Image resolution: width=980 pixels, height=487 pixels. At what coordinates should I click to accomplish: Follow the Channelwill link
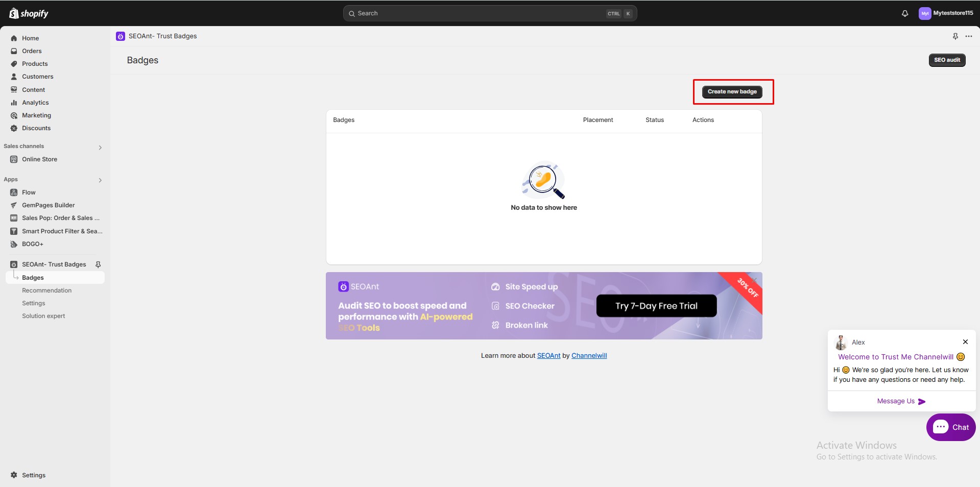[x=589, y=356]
